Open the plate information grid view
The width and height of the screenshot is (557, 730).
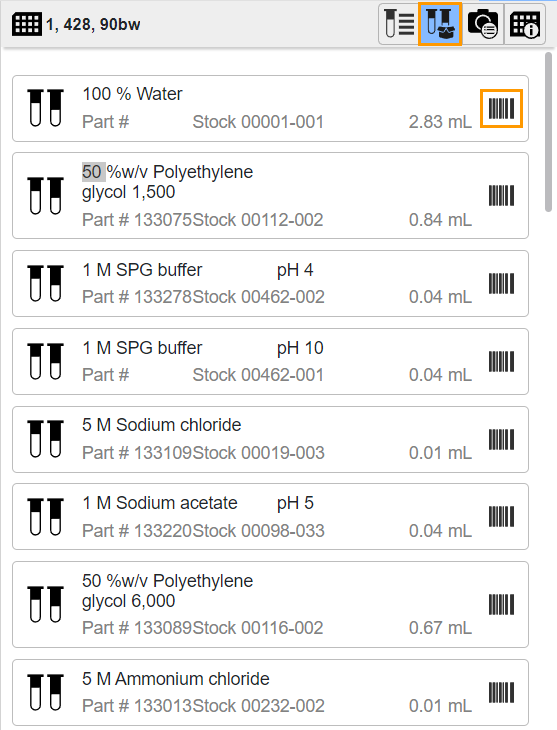coord(524,24)
